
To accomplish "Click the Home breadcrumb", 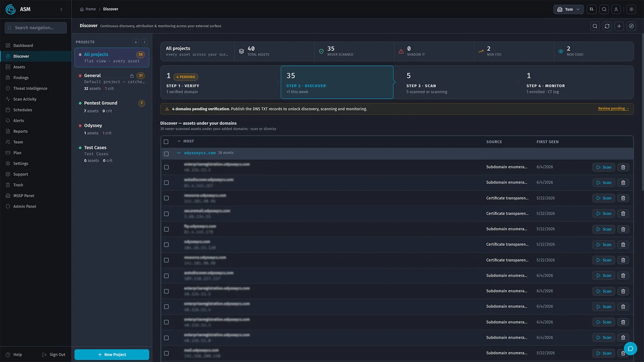I will (88, 9).
